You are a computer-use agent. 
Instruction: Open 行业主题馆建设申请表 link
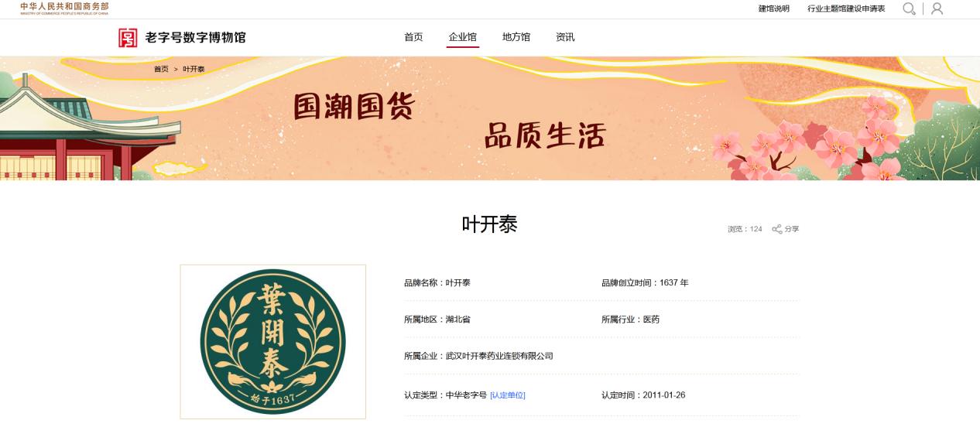pos(846,9)
